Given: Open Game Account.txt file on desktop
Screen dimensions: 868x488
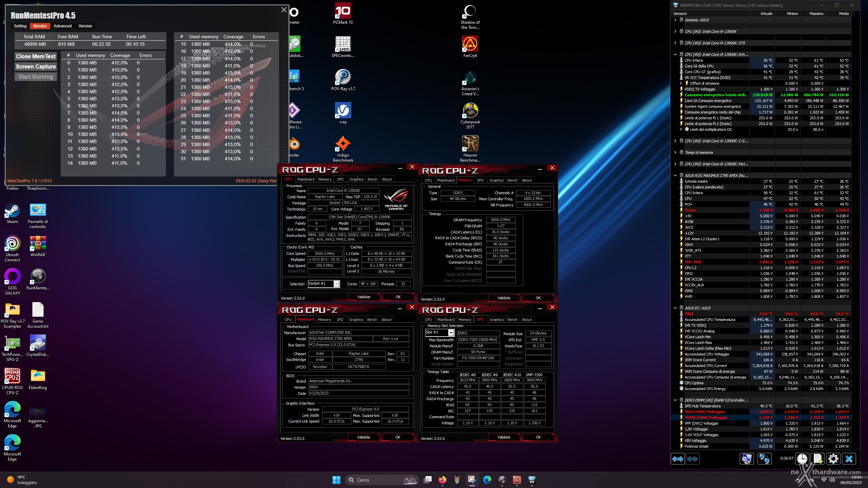Looking at the screenshot, I should pyautogui.click(x=38, y=315).
